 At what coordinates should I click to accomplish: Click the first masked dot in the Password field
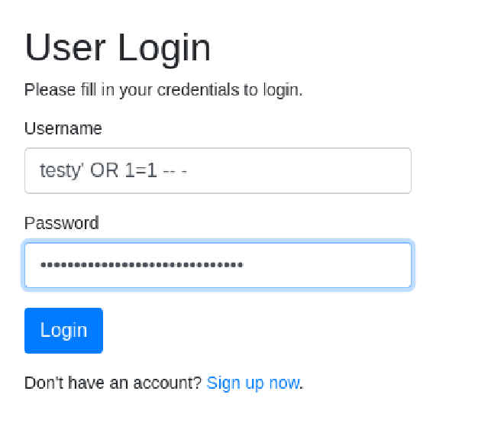43,265
